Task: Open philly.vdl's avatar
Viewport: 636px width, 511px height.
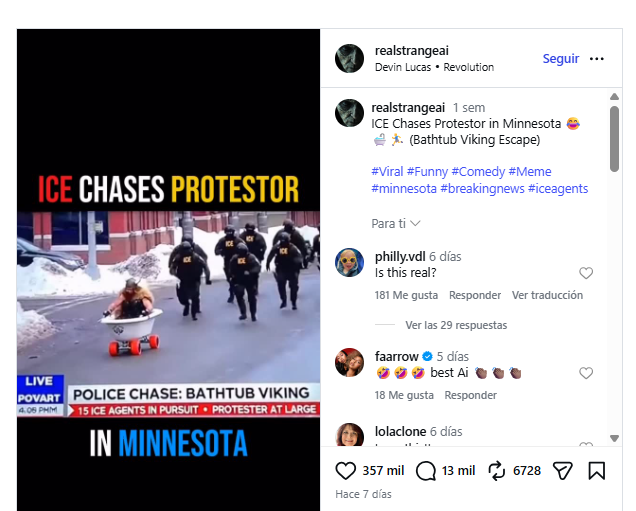Action: [349, 262]
